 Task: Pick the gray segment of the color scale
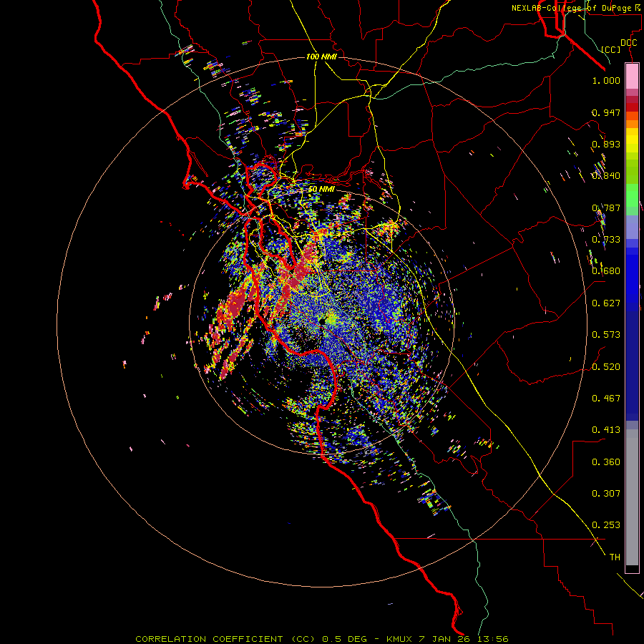(632, 497)
